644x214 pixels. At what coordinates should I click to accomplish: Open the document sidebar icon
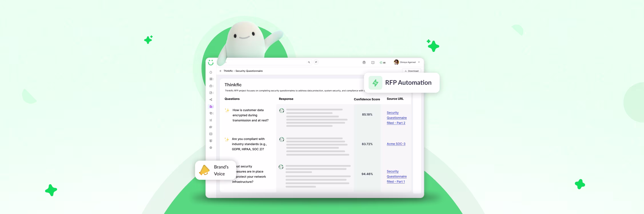coord(211,93)
